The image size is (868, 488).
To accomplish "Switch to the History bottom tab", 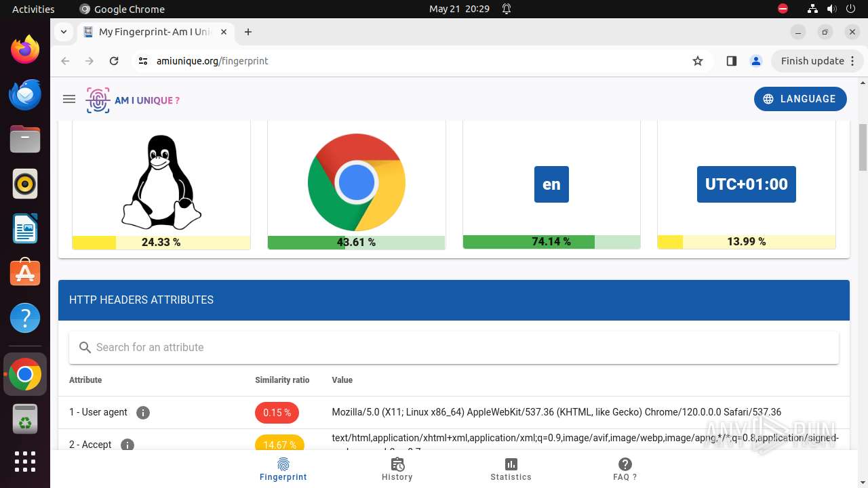I will click(397, 469).
